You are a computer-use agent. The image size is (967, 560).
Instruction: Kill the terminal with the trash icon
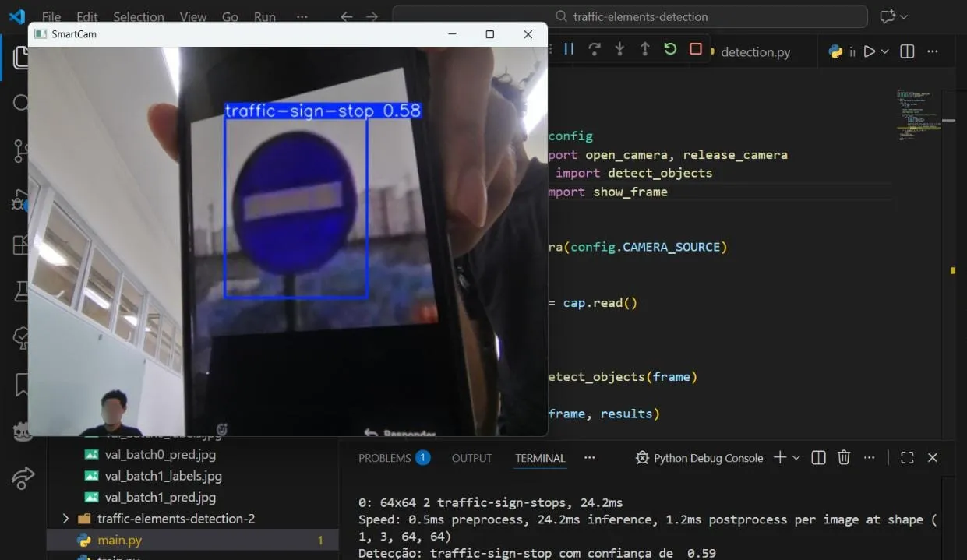pos(843,458)
